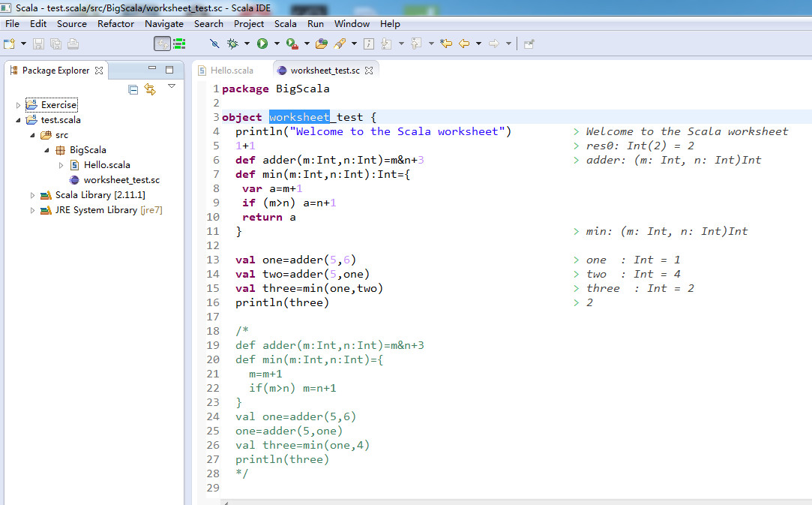Open the Package Explorer view menu triangle
The image size is (812, 505).
(x=172, y=86)
